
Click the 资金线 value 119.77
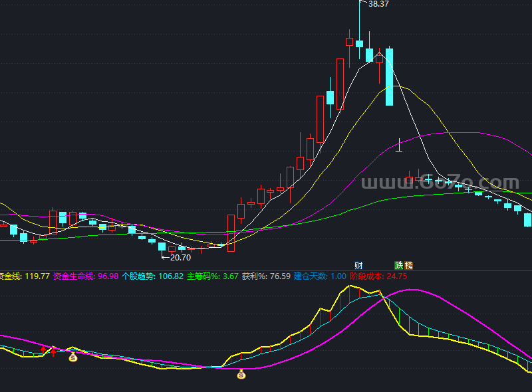pyautogui.click(x=37, y=276)
